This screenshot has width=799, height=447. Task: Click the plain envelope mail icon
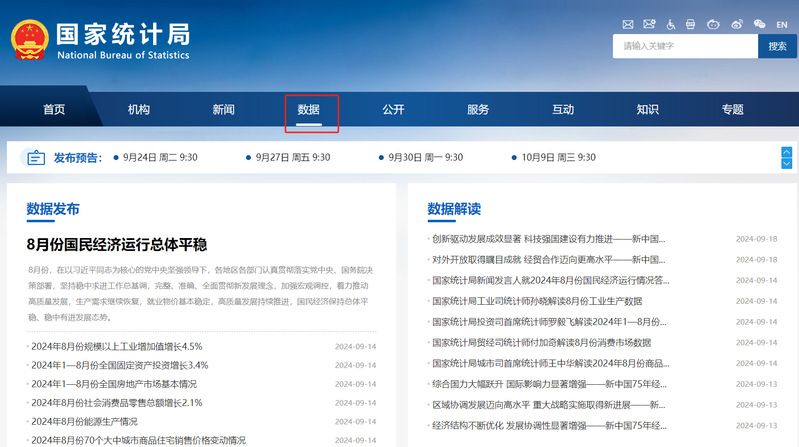[628, 24]
